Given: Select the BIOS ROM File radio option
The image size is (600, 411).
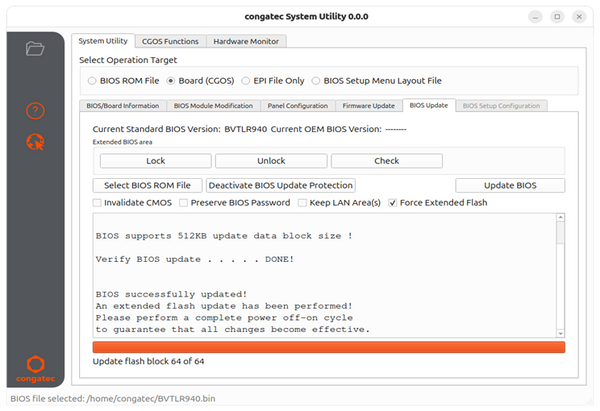Looking at the screenshot, I should click(x=93, y=81).
